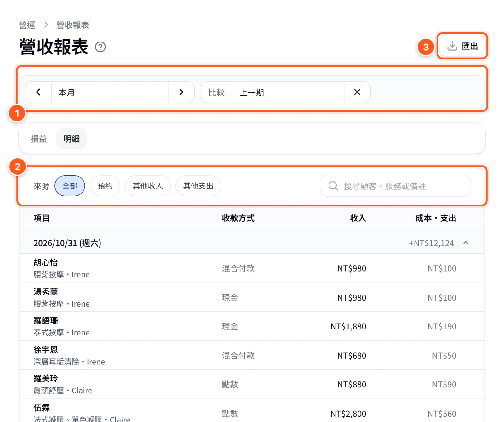This screenshot has height=422, width=504.
Task: Go to previous period with left chevron
Action: click(x=38, y=92)
